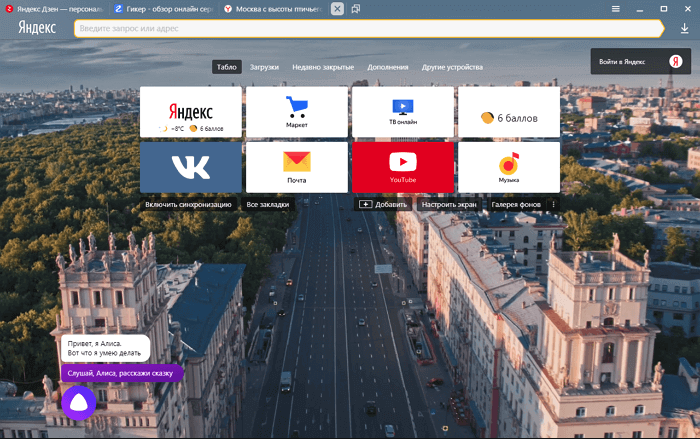Switch to the Загрузки tab

(x=264, y=67)
